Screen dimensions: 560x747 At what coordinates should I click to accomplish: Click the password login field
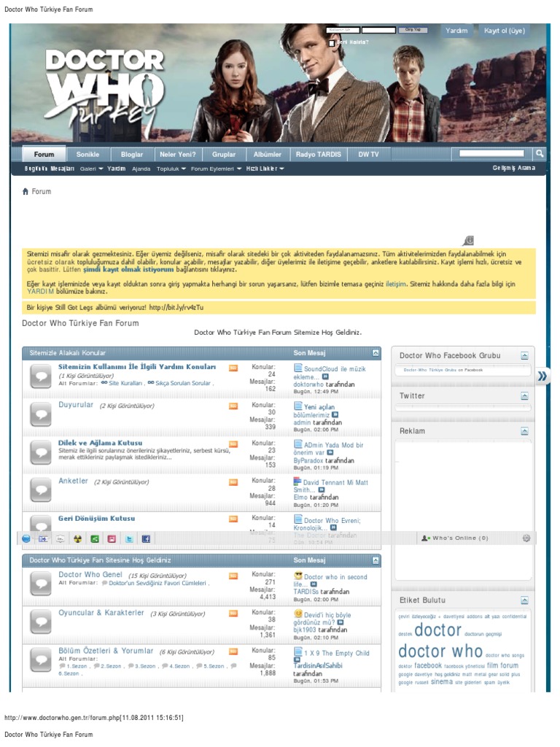pyautogui.click(x=378, y=30)
